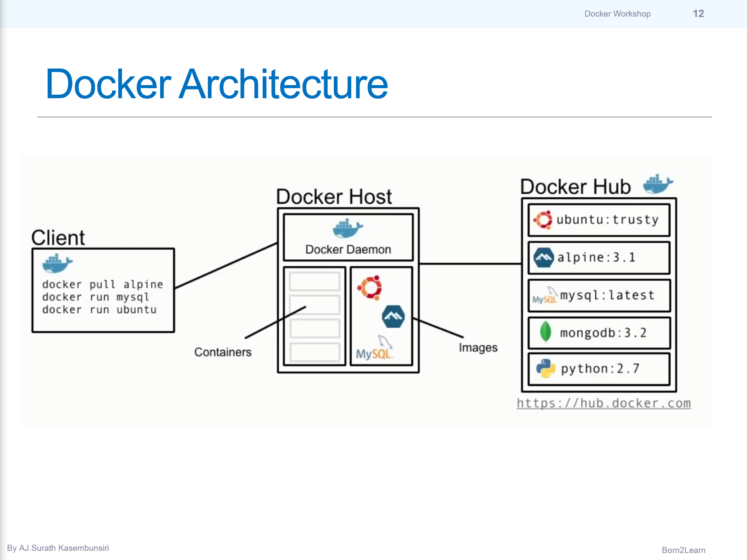
Task: Select the Docker Workshop header text
Action: [617, 14]
